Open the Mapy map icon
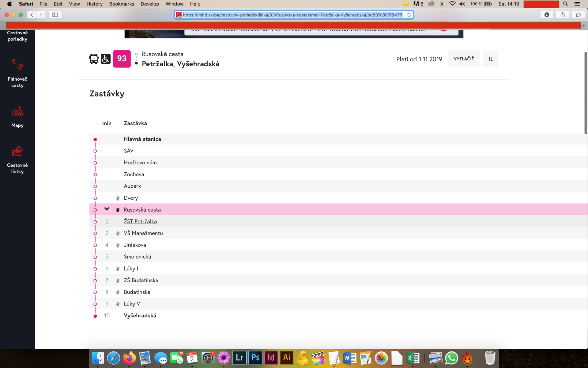This screenshot has width=588, height=368. 17,111
